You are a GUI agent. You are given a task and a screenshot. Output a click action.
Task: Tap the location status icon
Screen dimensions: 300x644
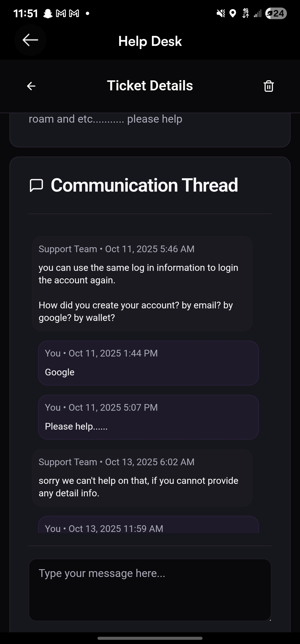pos(233,13)
